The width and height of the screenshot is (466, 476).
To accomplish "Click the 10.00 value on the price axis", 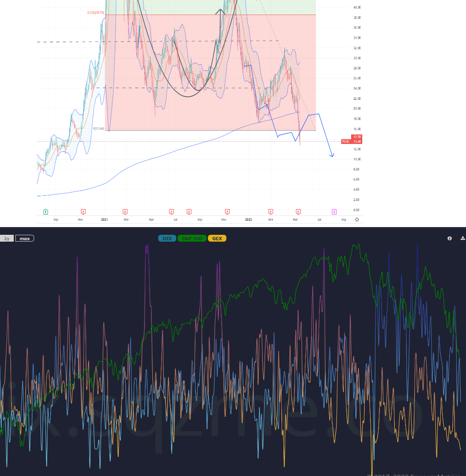I will (x=357, y=159).
